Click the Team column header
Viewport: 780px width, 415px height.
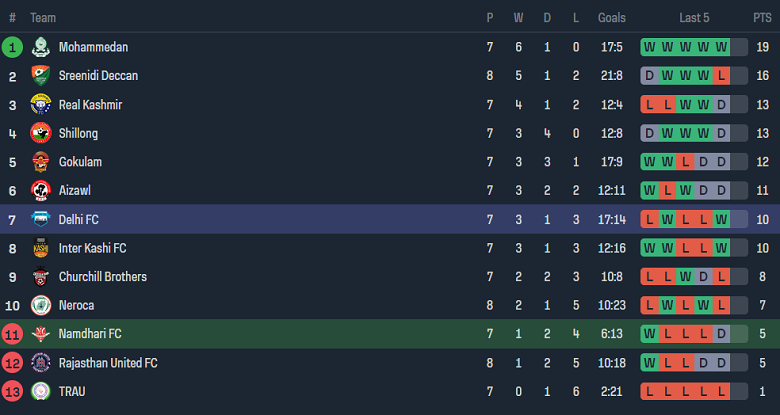(43, 18)
